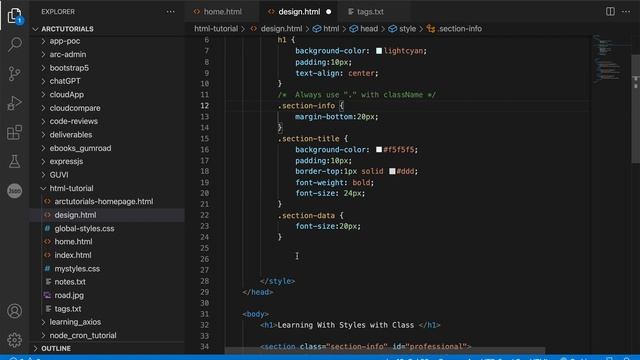Image resolution: width=640 pixels, height=360 pixels.
Task: Open the Testing flask icon
Action: [15, 161]
